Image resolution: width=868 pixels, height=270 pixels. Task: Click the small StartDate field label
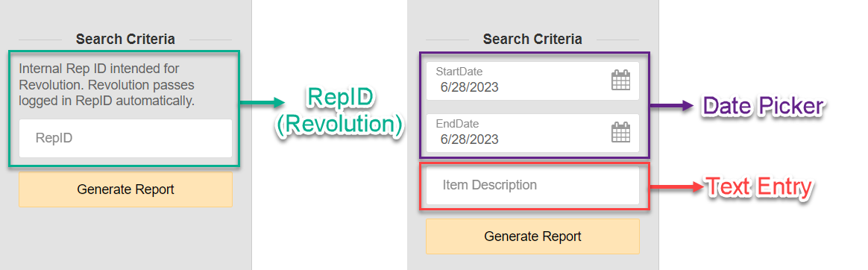459,72
